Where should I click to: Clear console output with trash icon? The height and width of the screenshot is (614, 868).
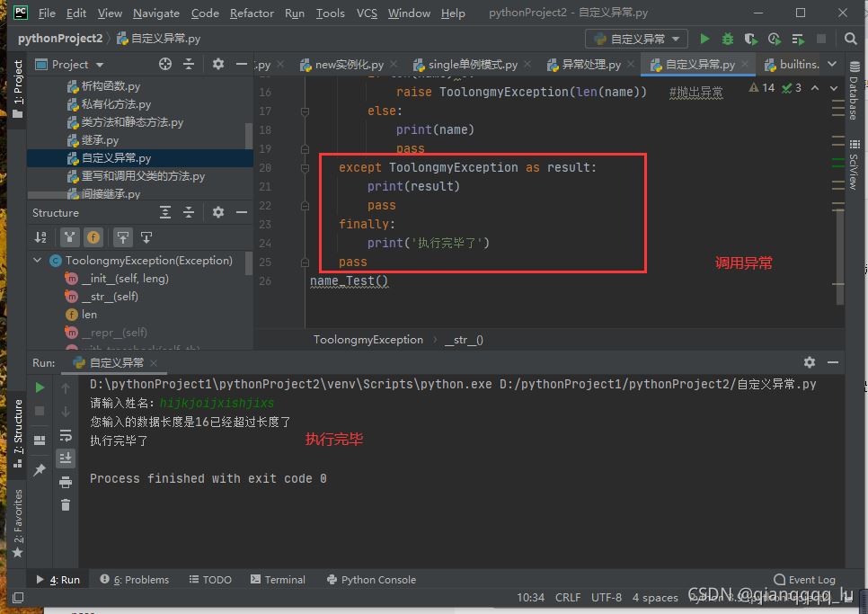pyautogui.click(x=66, y=505)
